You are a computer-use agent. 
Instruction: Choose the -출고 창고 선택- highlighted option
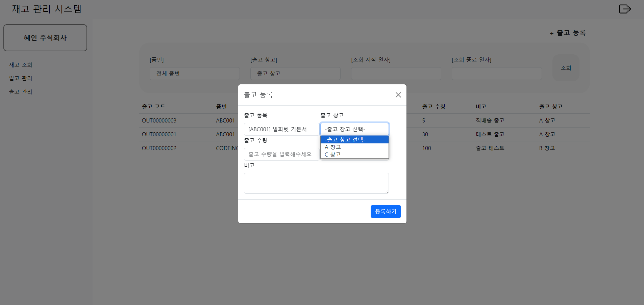pyautogui.click(x=354, y=140)
